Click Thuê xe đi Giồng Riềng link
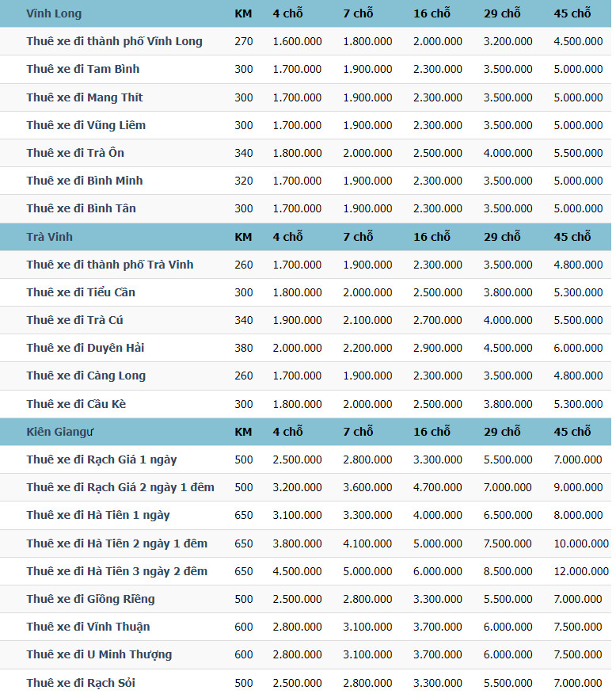616x694 pixels. (90, 599)
